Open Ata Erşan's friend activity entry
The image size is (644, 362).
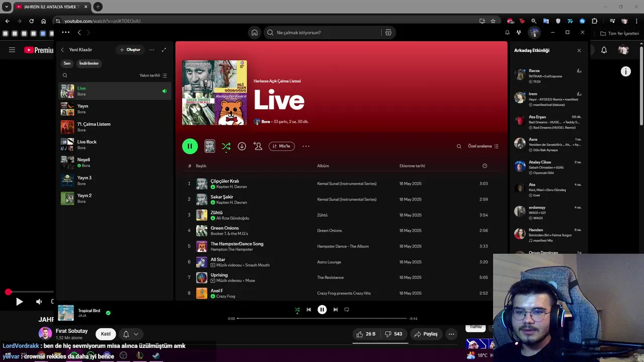pyautogui.click(x=548, y=122)
